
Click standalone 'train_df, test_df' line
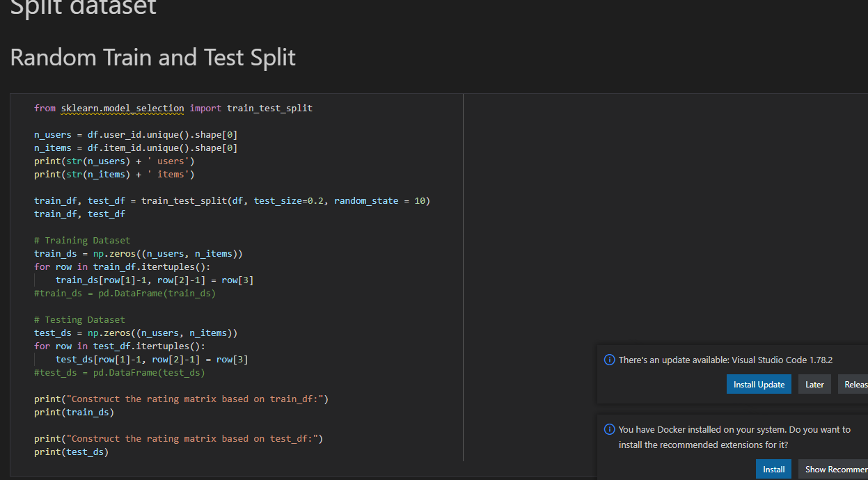pyautogui.click(x=79, y=214)
